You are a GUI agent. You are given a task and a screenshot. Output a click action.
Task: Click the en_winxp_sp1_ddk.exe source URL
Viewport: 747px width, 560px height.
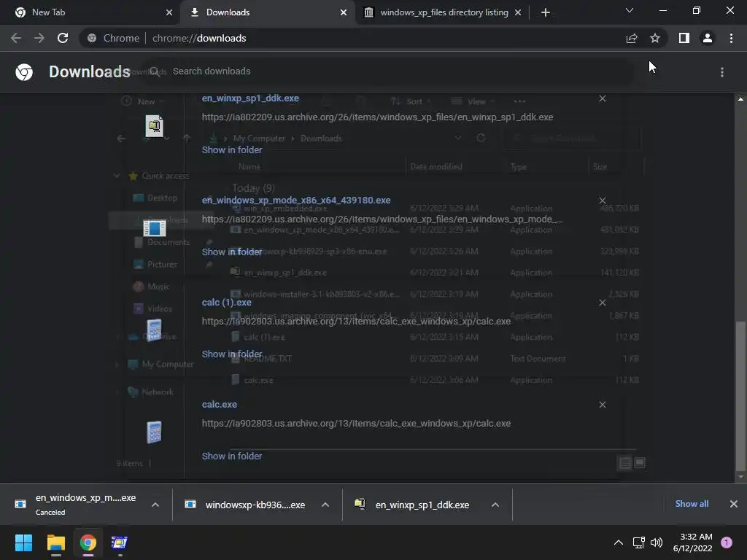coord(377,117)
